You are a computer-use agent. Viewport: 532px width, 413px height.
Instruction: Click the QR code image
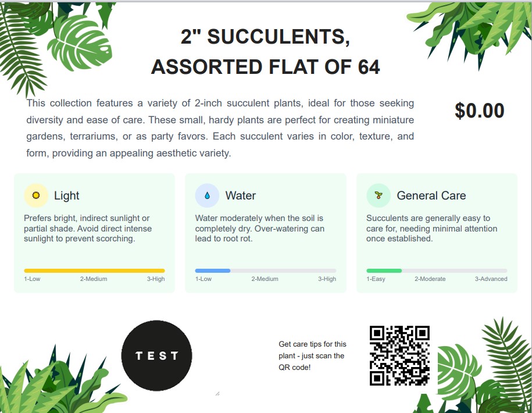(399, 355)
